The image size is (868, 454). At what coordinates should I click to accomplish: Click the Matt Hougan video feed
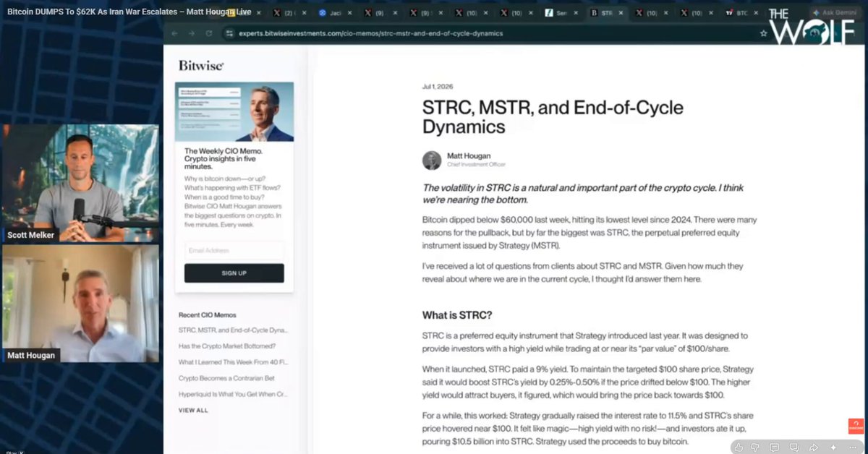(x=80, y=304)
